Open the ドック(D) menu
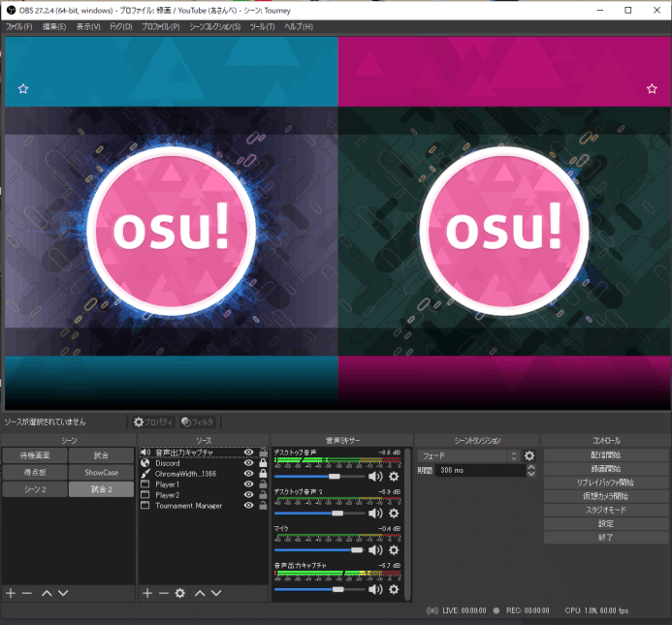Screen dimensions: 672x625 click(121, 26)
